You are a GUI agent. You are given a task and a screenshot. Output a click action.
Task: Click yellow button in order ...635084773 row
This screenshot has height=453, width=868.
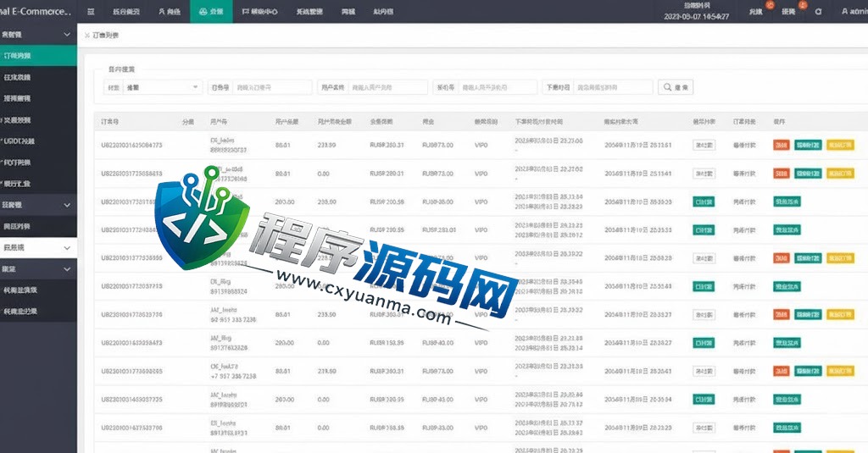click(x=840, y=145)
